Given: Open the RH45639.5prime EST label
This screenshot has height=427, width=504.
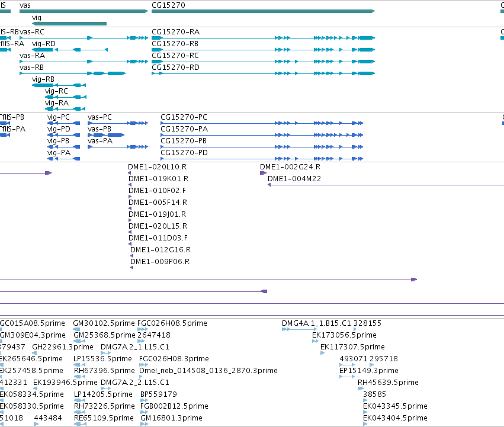Looking at the screenshot, I should [388, 383].
